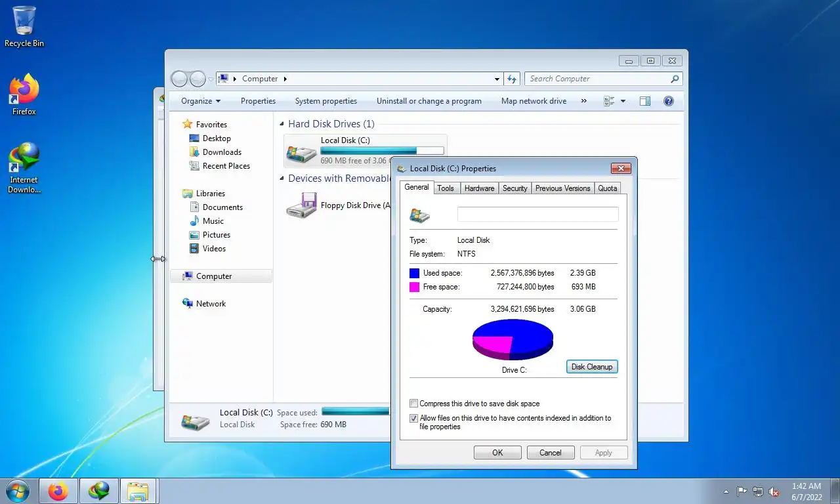Open the Recycle Bin desktop icon
Viewport: 840px width, 504px height.
(24, 26)
